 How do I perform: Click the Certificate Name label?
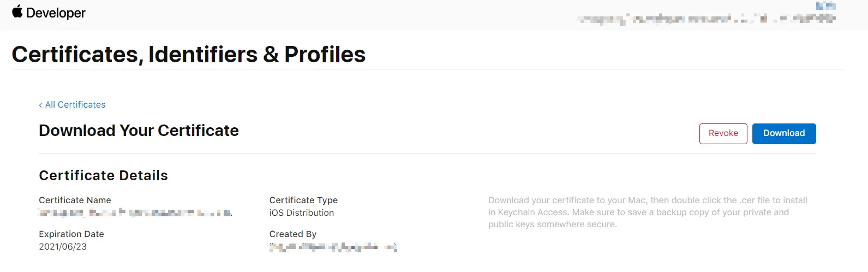pos(75,200)
